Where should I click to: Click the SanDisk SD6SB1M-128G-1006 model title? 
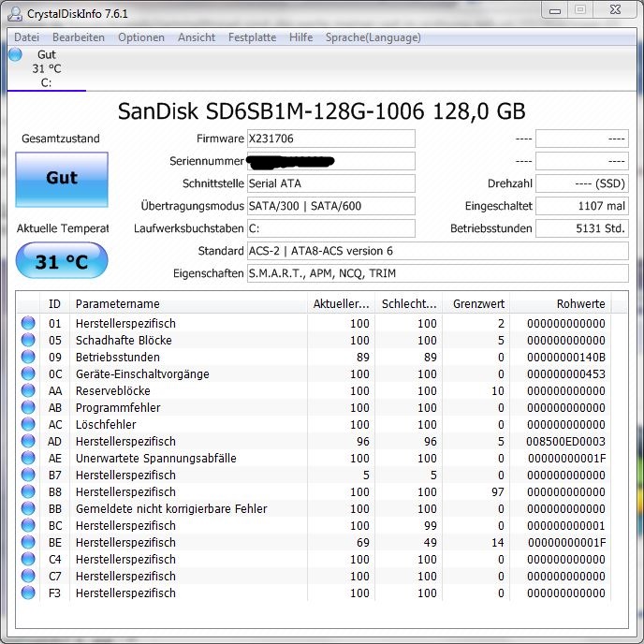point(322,110)
